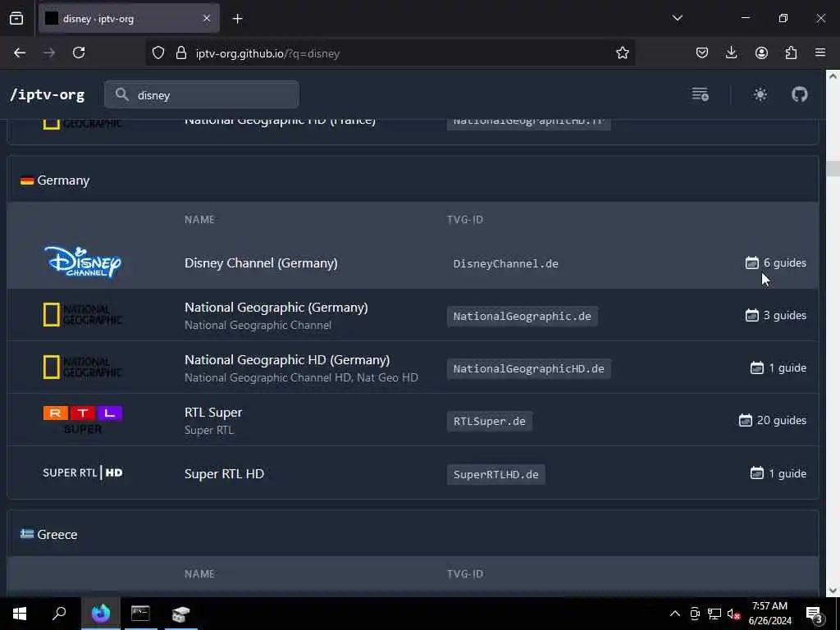
Task: Open the 3 guides button
Action: tap(775, 316)
